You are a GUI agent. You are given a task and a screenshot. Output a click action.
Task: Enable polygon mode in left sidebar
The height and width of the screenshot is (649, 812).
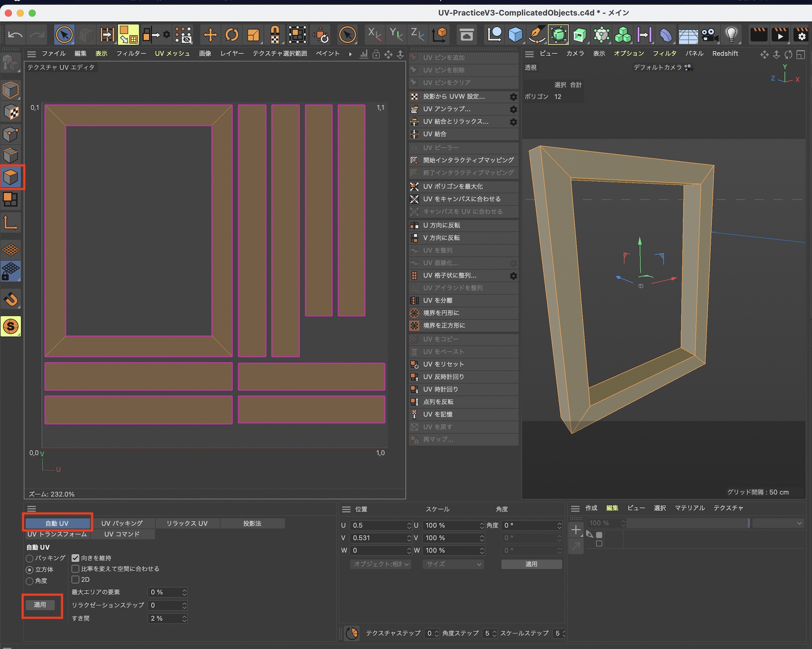tap(11, 177)
